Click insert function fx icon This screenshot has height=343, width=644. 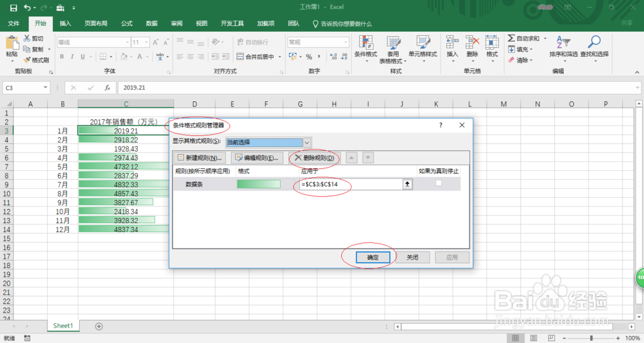point(107,88)
